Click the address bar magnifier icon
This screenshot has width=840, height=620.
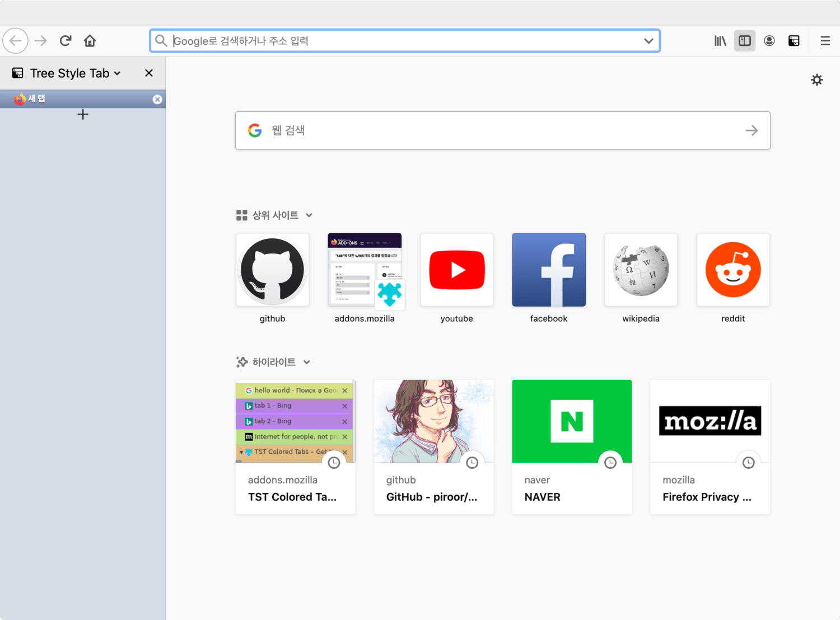[x=161, y=41]
